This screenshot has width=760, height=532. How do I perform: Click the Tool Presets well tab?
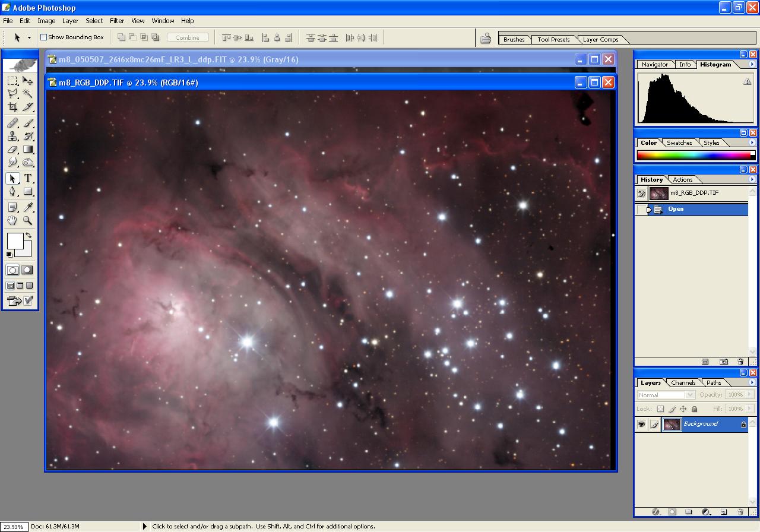coord(553,40)
